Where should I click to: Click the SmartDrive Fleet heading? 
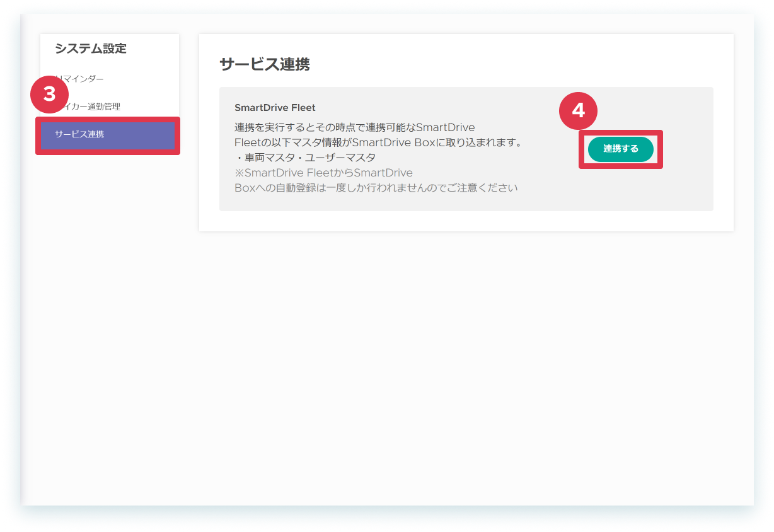(275, 108)
